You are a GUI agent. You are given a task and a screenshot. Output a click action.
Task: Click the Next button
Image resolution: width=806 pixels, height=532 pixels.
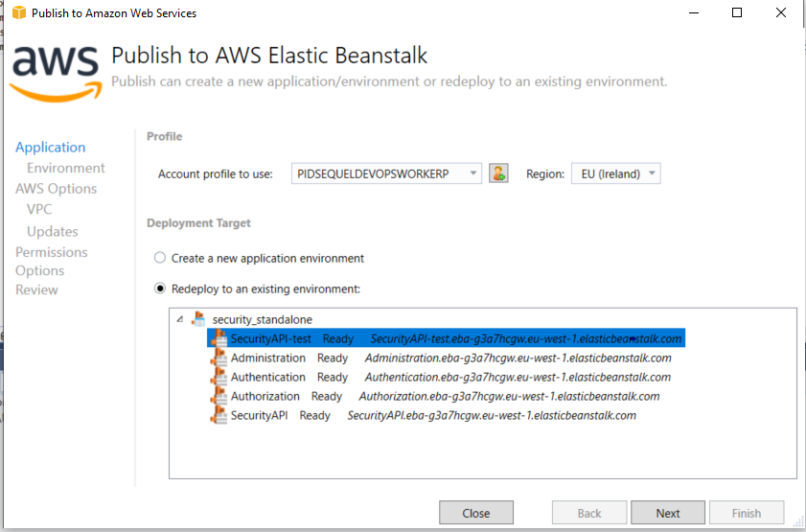tap(668, 513)
